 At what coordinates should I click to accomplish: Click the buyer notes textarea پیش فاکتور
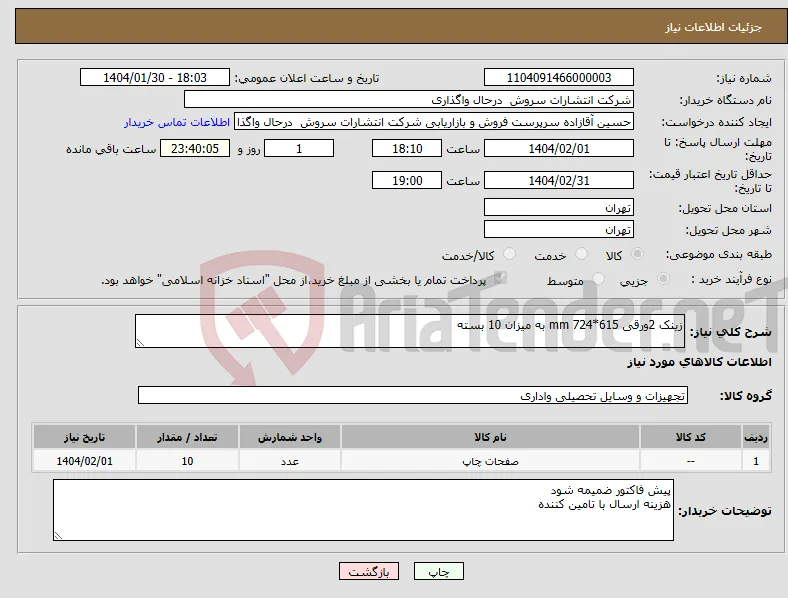point(363,510)
